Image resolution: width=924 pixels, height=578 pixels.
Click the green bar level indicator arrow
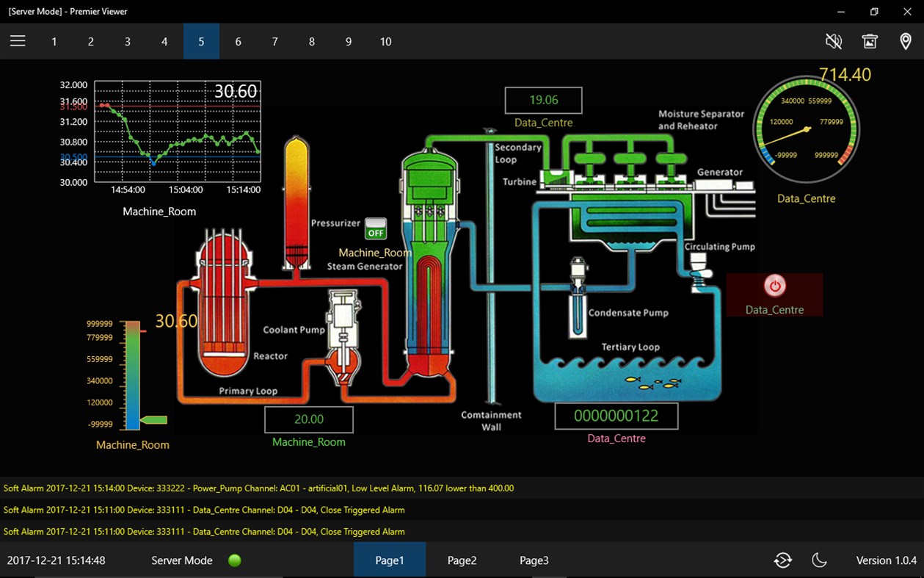tap(153, 420)
